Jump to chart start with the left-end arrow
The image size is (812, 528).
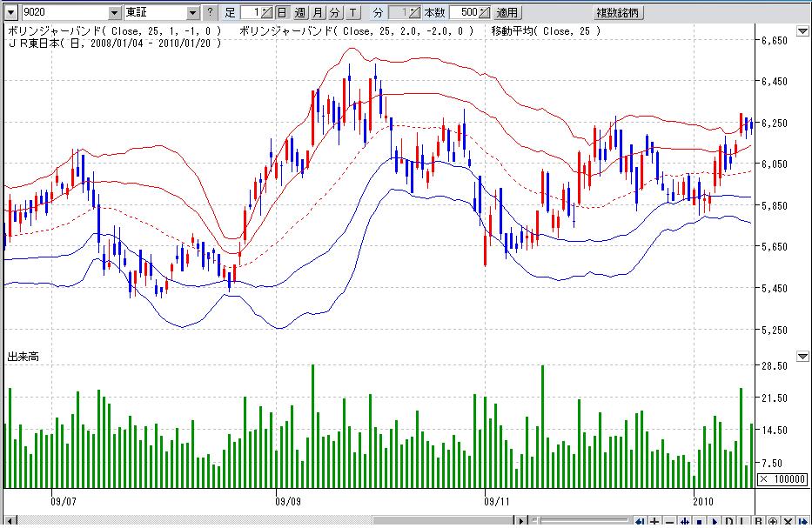tap(640, 521)
